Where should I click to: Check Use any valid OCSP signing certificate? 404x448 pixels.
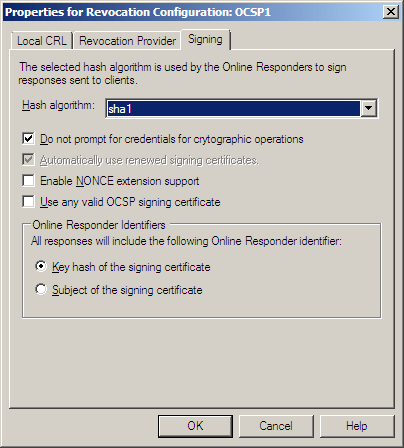[x=28, y=202]
